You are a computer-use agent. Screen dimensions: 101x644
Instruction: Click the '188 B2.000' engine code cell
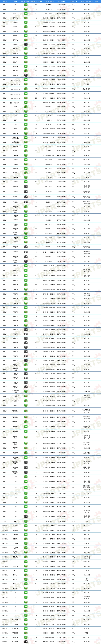point(86,360)
